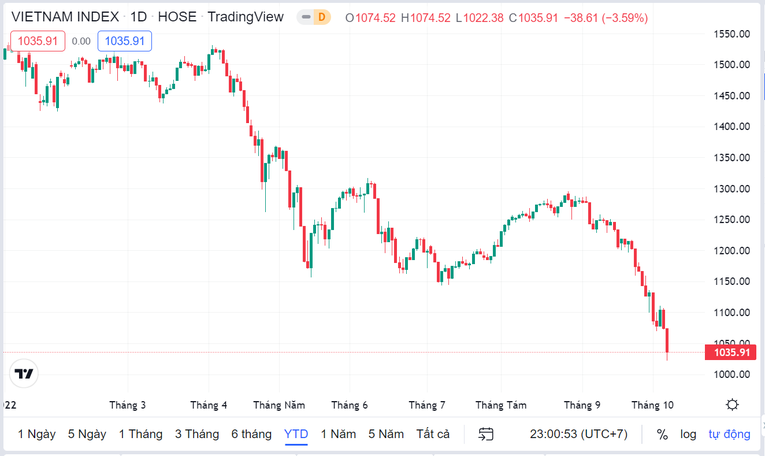
Task: Toggle logarithmic scale
Action: 688,434
